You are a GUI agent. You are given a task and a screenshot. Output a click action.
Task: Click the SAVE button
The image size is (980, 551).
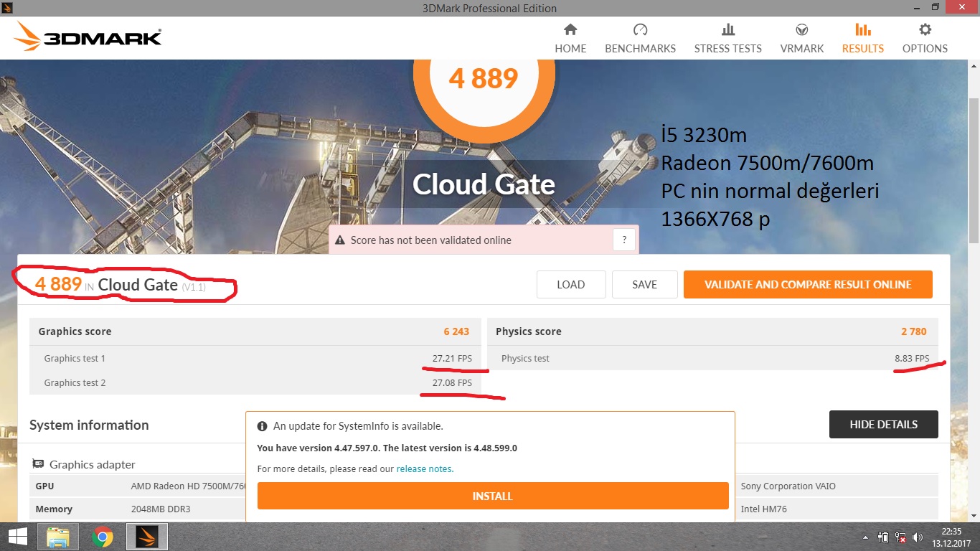pos(644,285)
